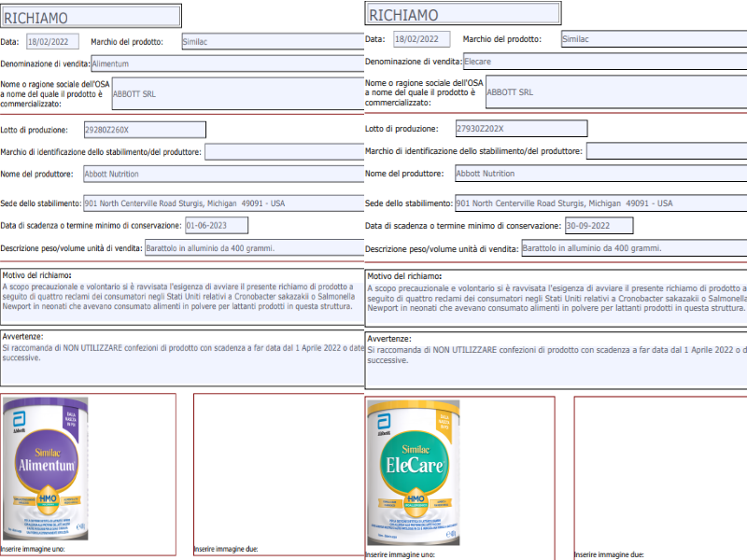
Task: Click the empty Marchio di identificazione field in the Elecare form
Action: point(667,151)
